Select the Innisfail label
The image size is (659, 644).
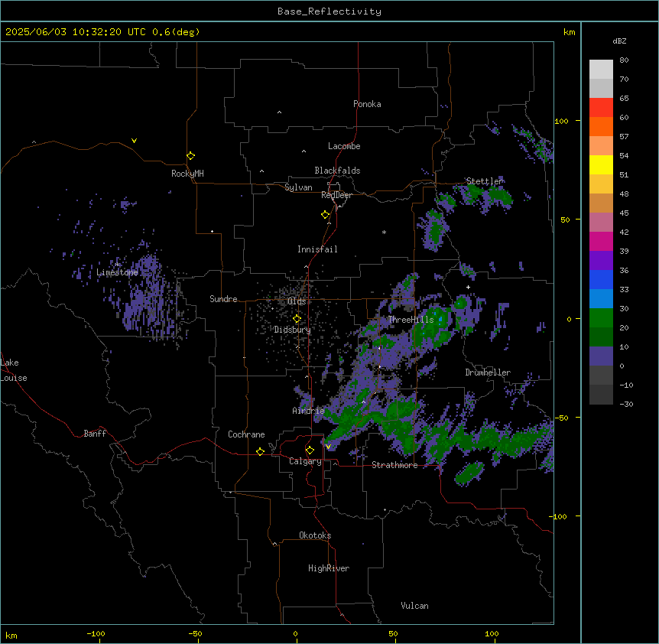[x=317, y=249]
